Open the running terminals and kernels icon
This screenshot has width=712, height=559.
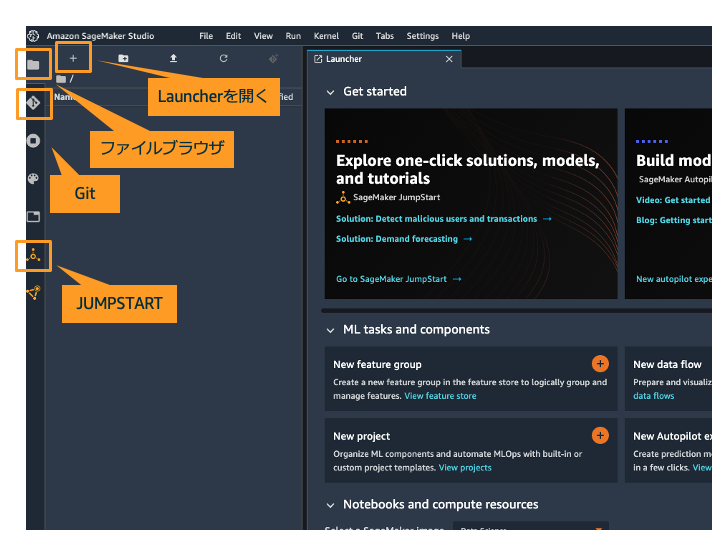pyautogui.click(x=33, y=141)
